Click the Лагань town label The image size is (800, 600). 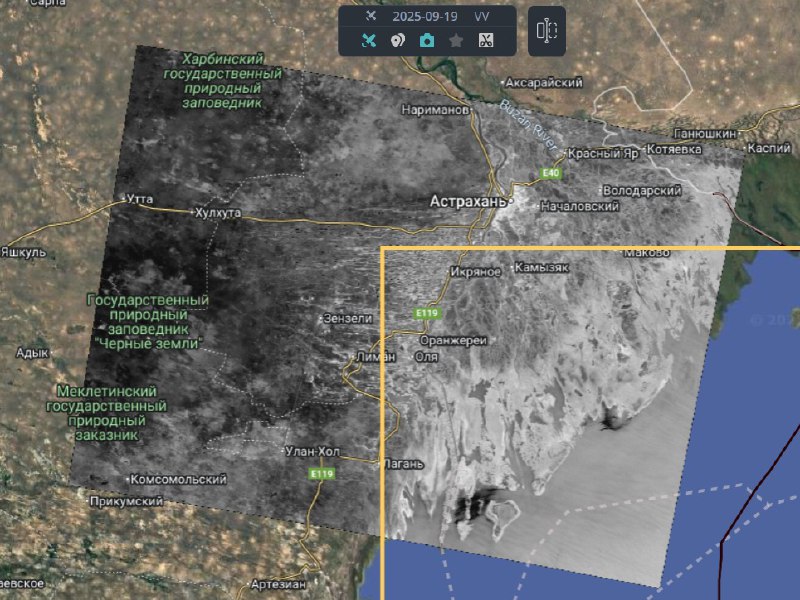(404, 464)
